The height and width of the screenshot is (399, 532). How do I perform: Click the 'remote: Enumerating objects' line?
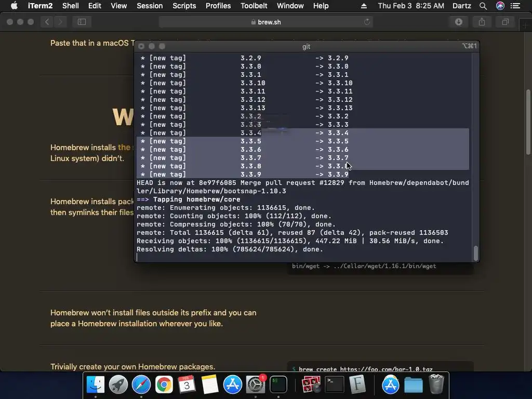(x=225, y=208)
